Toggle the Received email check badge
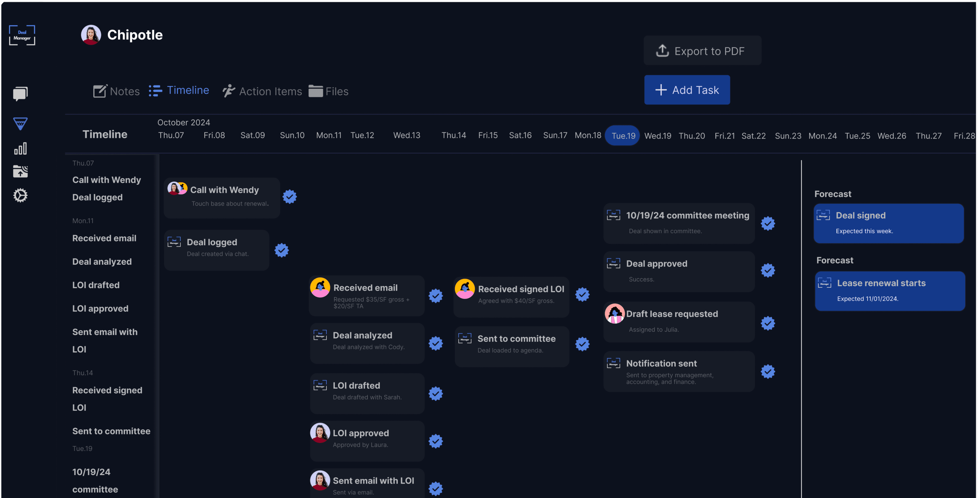Image resolution: width=980 pixels, height=498 pixels. click(x=436, y=296)
